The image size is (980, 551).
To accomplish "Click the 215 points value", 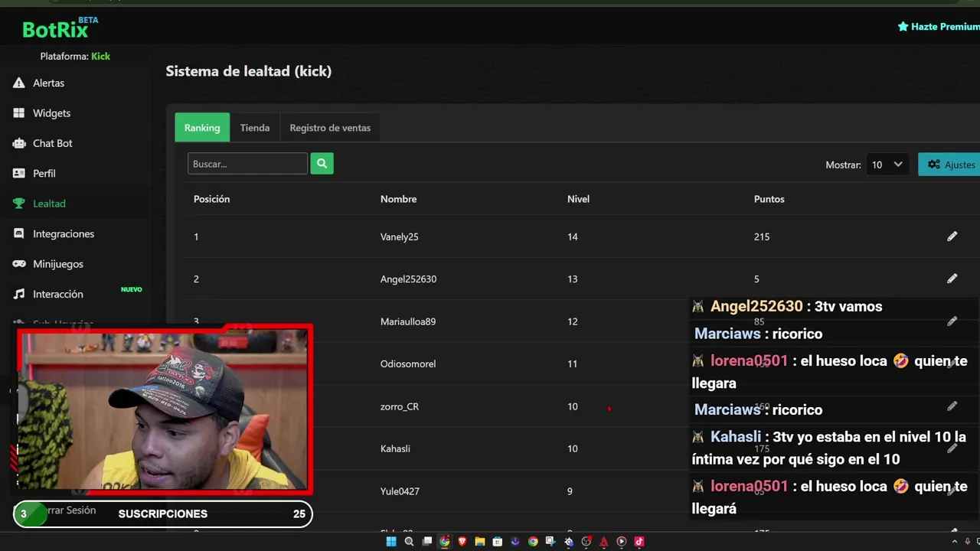I will click(762, 237).
